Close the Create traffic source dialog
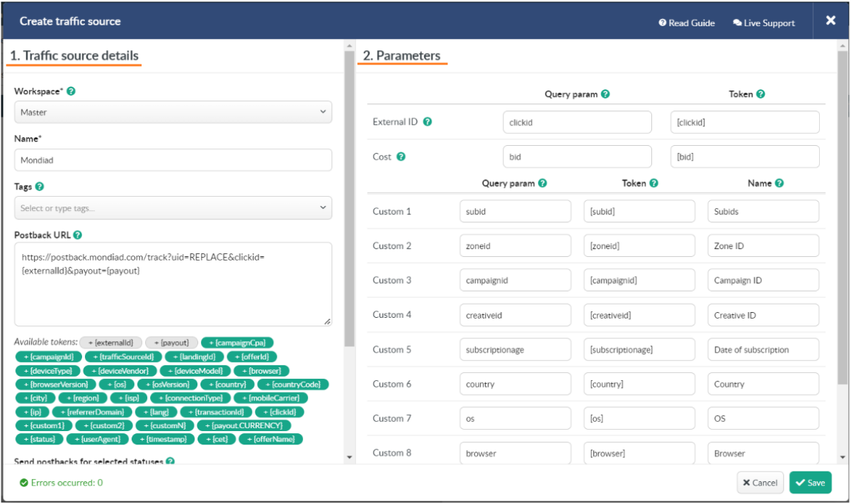The width and height of the screenshot is (851, 504). [830, 21]
